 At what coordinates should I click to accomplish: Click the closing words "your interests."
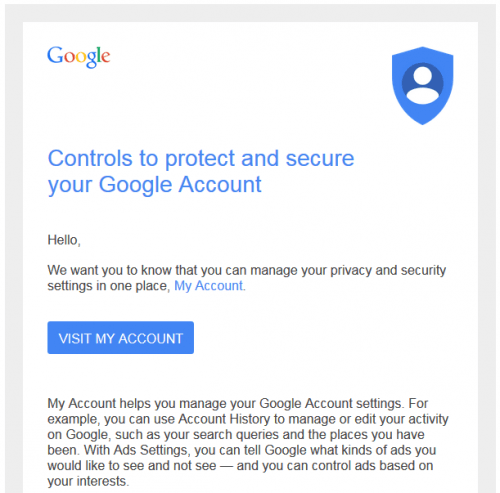coord(88,481)
